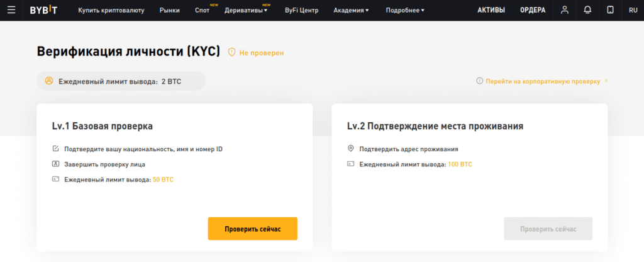
Task: Expand the Академия dropdown menu
Action: point(351,11)
